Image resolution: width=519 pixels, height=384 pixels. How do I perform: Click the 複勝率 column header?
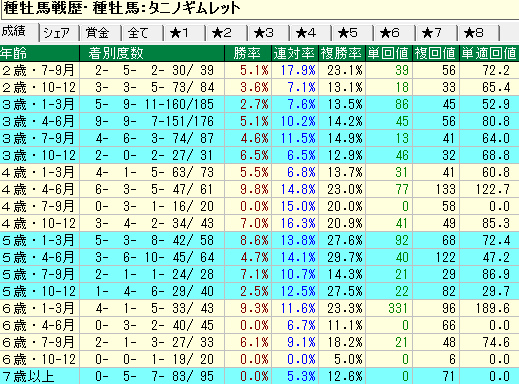coord(342,53)
